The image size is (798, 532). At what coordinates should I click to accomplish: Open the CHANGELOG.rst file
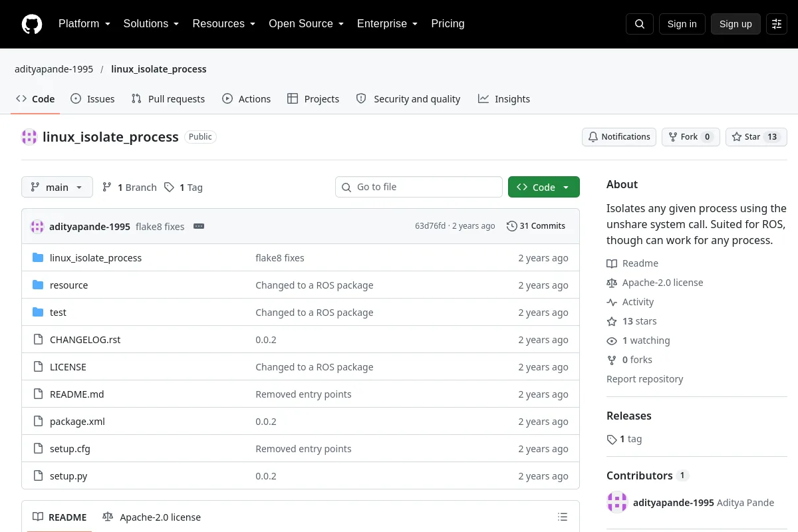click(x=85, y=340)
